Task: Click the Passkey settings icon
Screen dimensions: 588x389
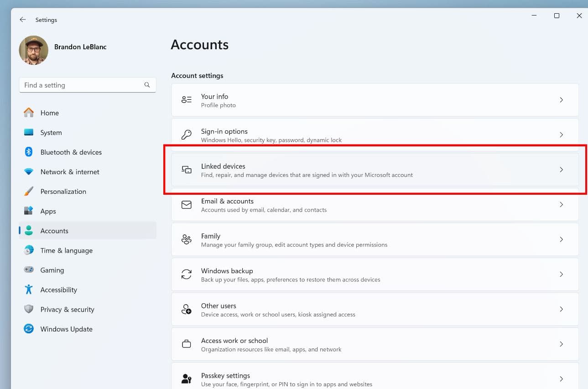Action: pyautogui.click(x=187, y=379)
